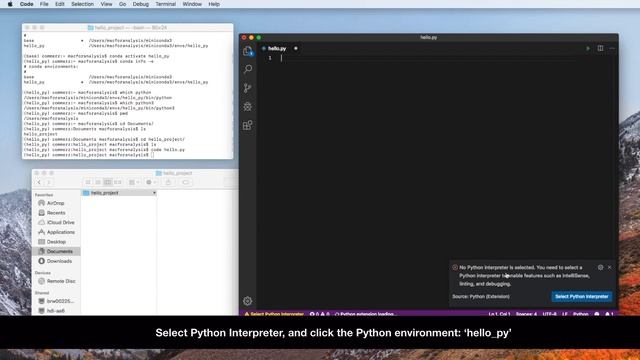The height and width of the screenshot is (360, 640).
Task: Open the Search view in VS Code activity bar
Action: tap(248, 69)
